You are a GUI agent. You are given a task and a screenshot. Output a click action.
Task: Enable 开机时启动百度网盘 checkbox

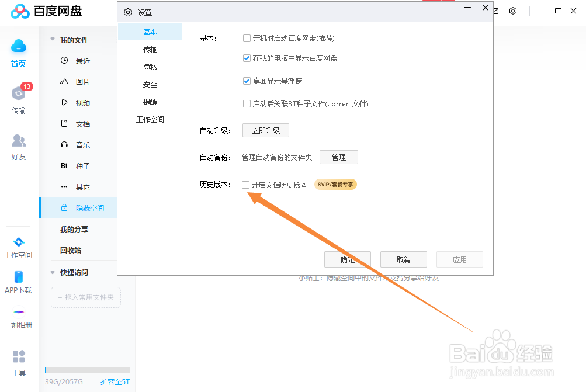247,38
